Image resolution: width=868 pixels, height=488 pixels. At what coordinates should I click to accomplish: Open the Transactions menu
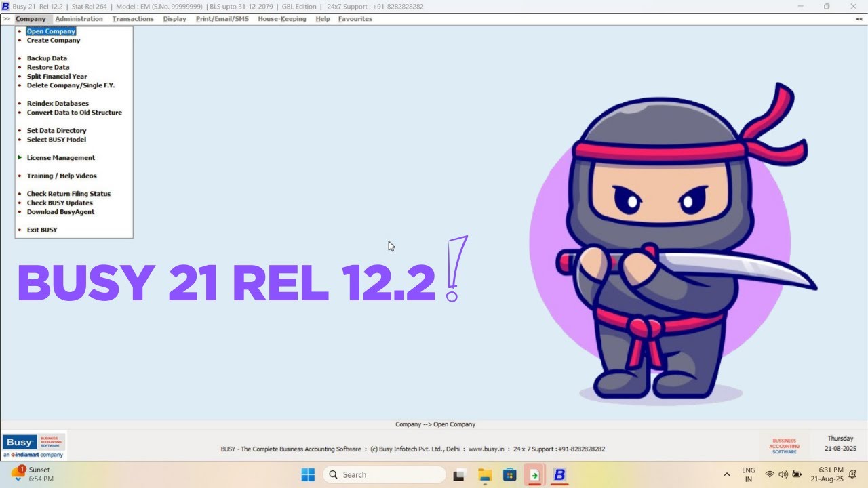(133, 19)
